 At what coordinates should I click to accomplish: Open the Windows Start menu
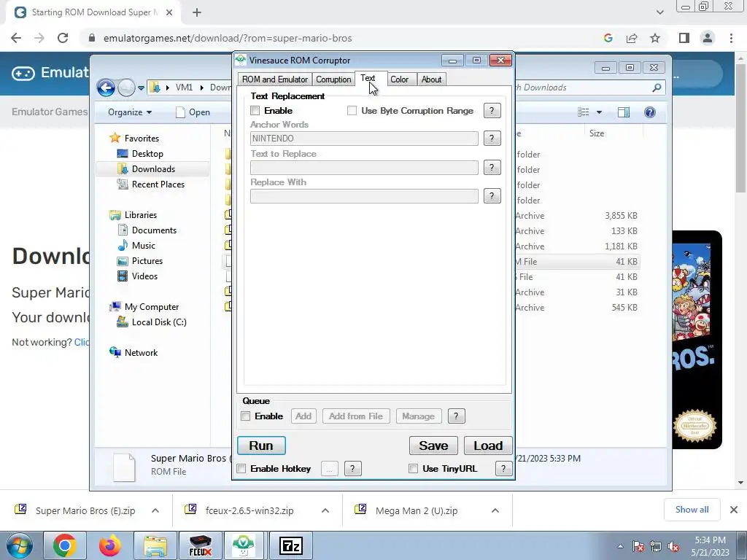(x=19, y=545)
